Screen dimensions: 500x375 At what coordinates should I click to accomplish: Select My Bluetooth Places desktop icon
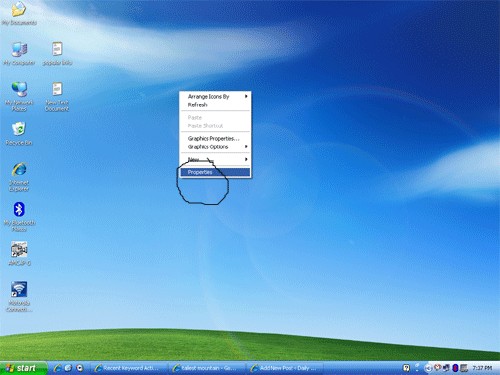(x=19, y=217)
